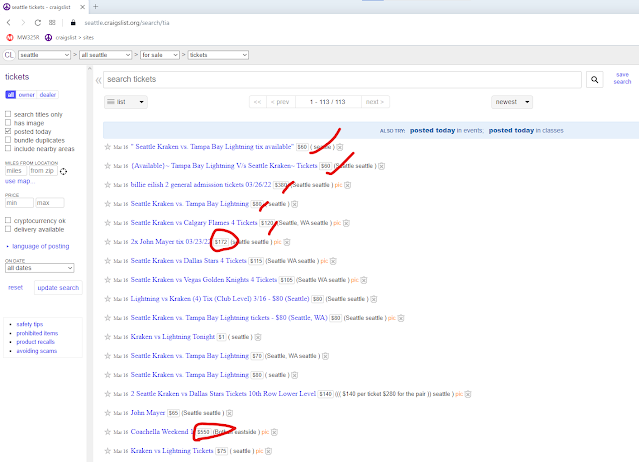This screenshot has width=639, height=462.
Task: Close the seattle tickets craigslist tab
Action: pos(82,7)
